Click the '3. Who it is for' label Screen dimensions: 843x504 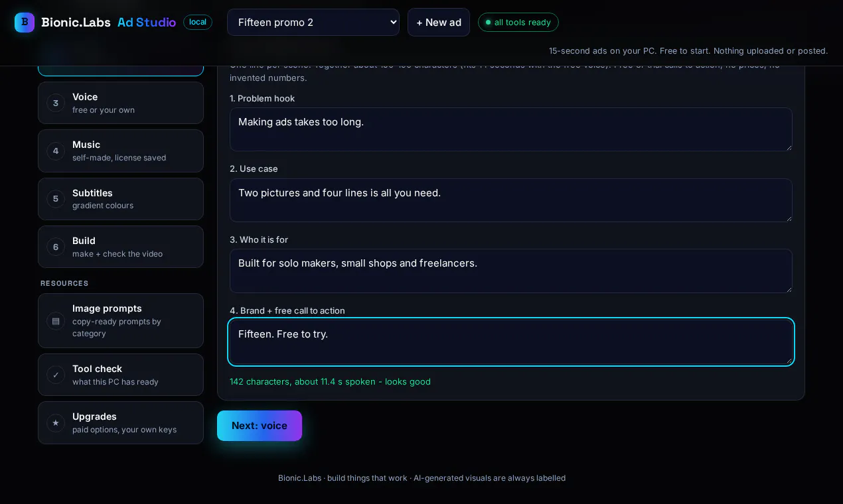coord(259,239)
